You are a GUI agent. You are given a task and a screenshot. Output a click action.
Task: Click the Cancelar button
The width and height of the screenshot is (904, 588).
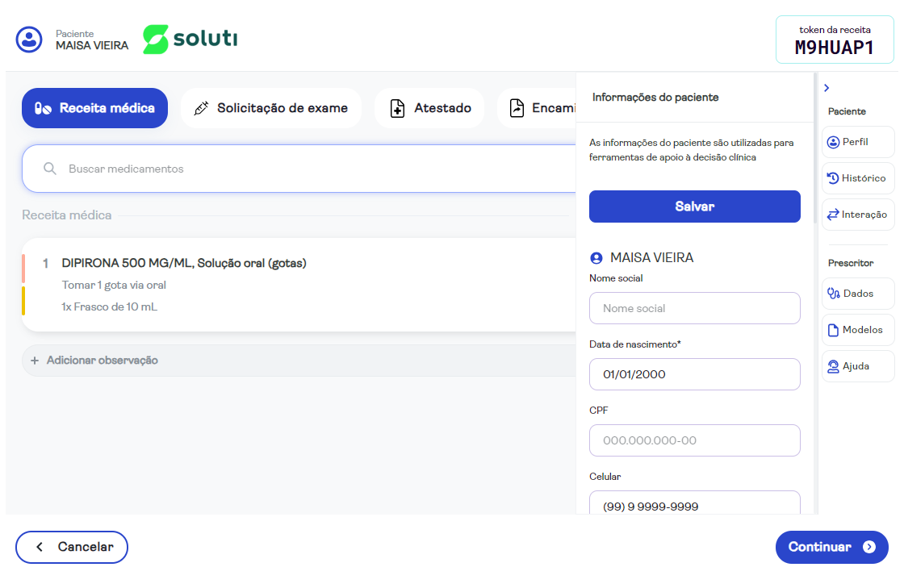[x=72, y=547]
